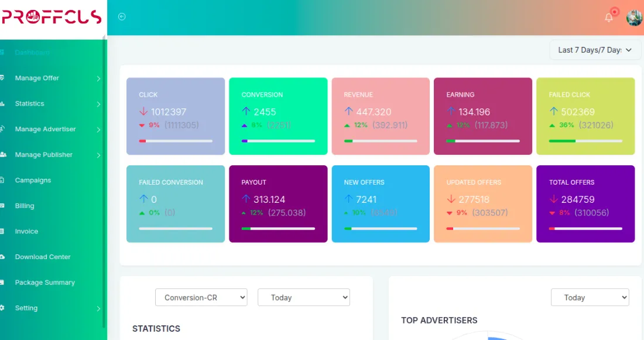Viewport: 644px width, 340px height.
Task: Open the Manage Advertiser menu item
Action: 45,129
